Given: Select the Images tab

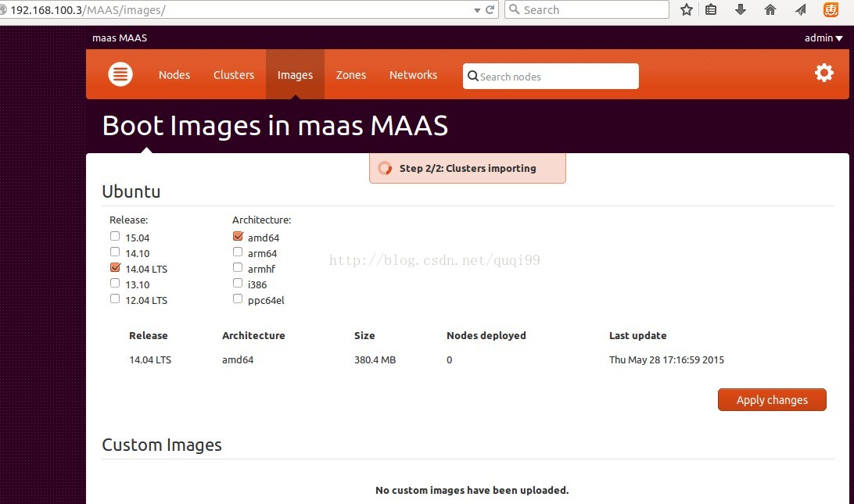Looking at the screenshot, I should [x=295, y=74].
